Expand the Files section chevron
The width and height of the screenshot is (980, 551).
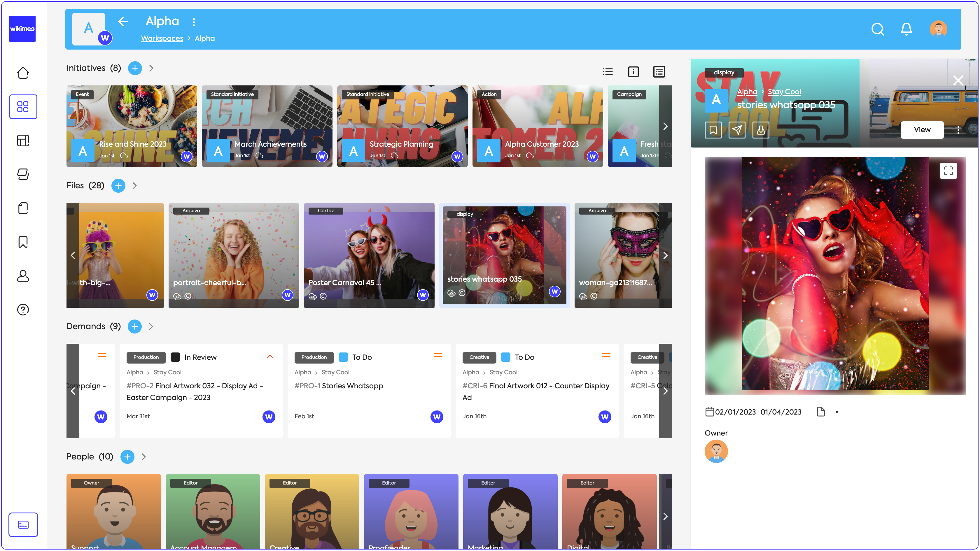pyautogui.click(x=135, y=186)
